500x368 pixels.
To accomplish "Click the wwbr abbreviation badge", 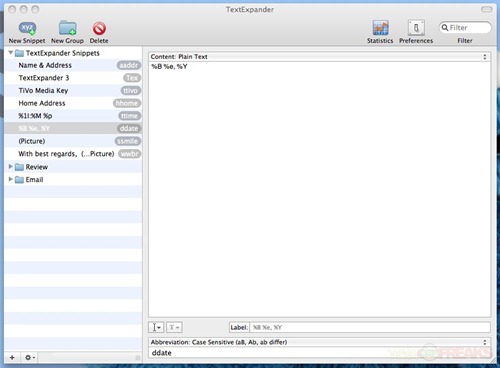I will click(x=130, y=154).
